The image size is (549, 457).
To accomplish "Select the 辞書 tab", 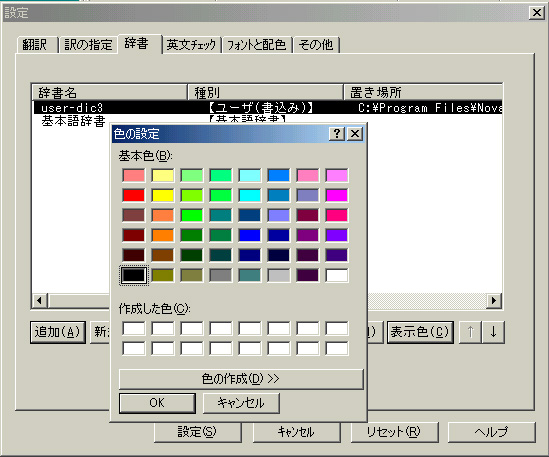I will click(140, 44).
